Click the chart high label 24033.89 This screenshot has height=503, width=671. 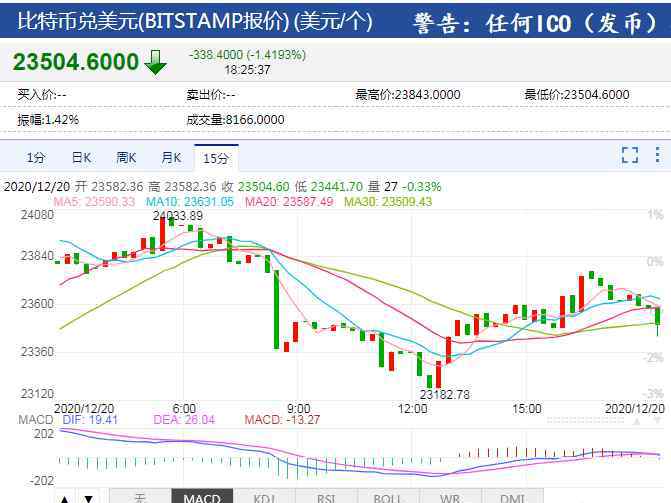(178, 216)
